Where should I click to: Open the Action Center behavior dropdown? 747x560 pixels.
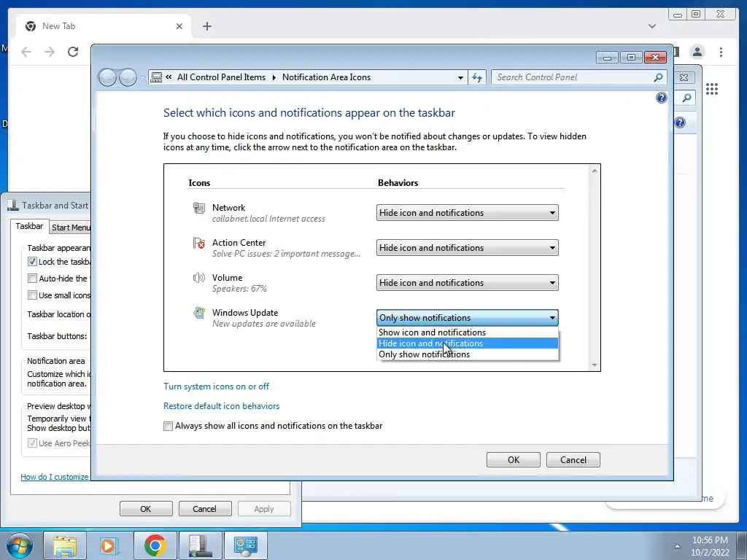(468, 248)
